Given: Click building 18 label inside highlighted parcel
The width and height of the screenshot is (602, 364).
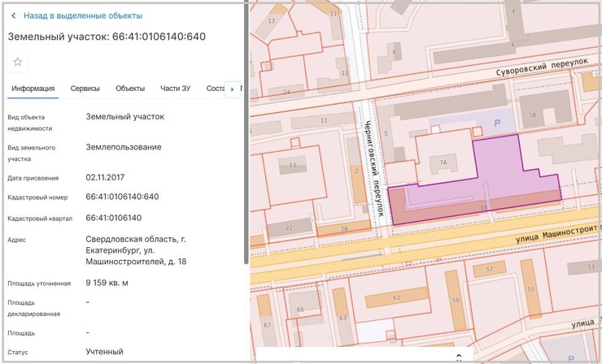Looking at the screenshot, I should [x=484, y=207].
